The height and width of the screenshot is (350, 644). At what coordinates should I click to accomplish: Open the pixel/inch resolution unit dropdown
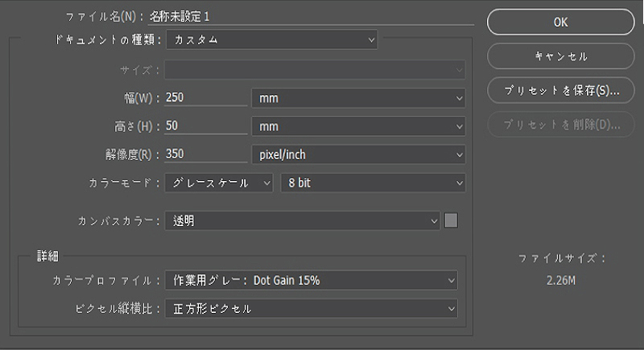pyautogui.click(x=358, y=154)
